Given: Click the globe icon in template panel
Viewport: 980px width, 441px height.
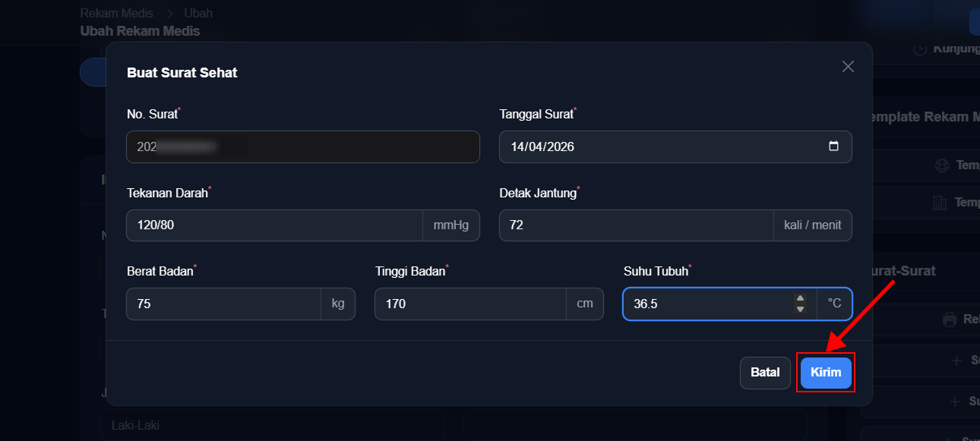Looking at the screenshot, I should coord(943,165).
